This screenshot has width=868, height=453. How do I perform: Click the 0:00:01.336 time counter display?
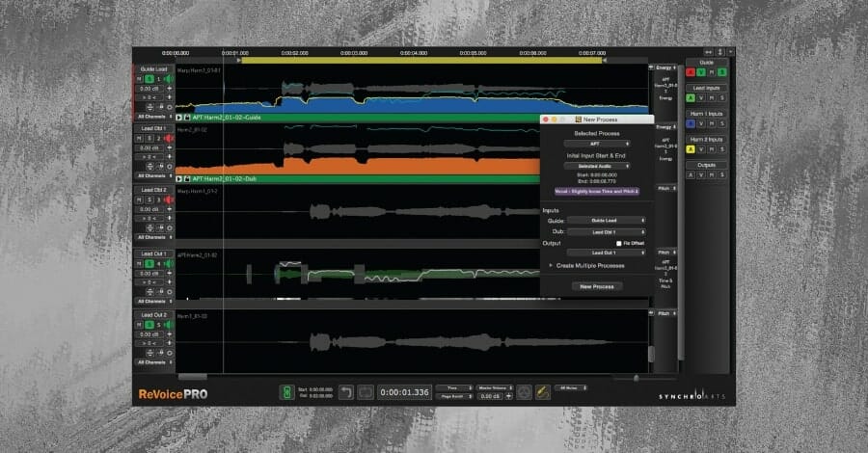point(405,392)
